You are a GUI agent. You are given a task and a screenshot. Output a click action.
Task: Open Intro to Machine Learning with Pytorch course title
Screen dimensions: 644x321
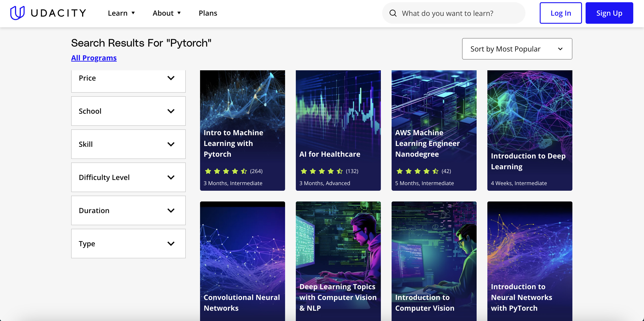[x=233, y=143]
